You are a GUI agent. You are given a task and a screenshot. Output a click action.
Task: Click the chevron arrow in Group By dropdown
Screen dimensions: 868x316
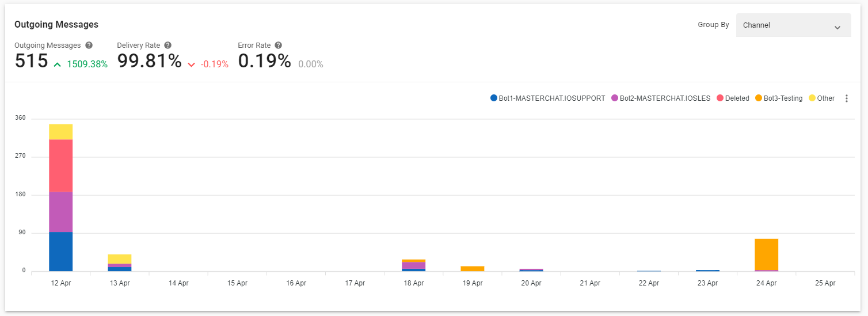pyautogui.click(x=837, y=28)
